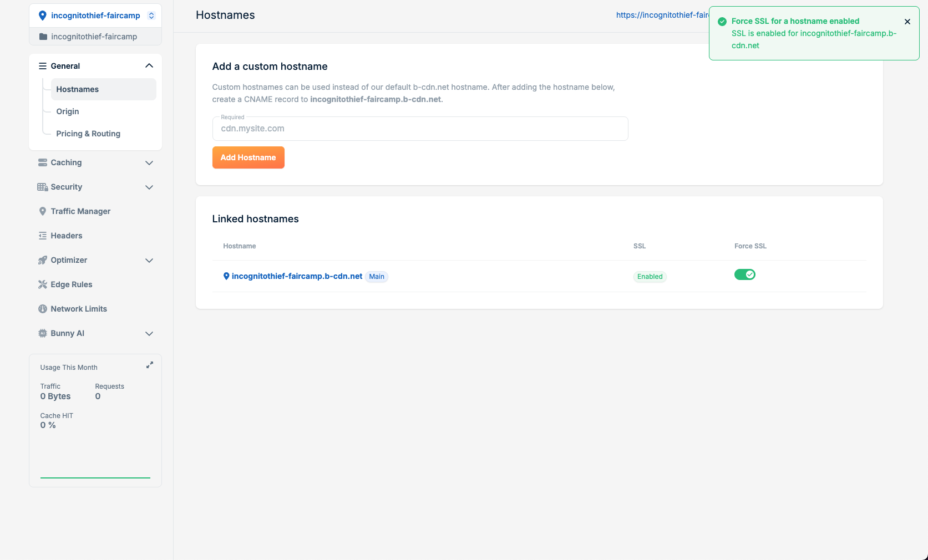Open the https://incognitothief-fair... link in header

pos(662,15)
